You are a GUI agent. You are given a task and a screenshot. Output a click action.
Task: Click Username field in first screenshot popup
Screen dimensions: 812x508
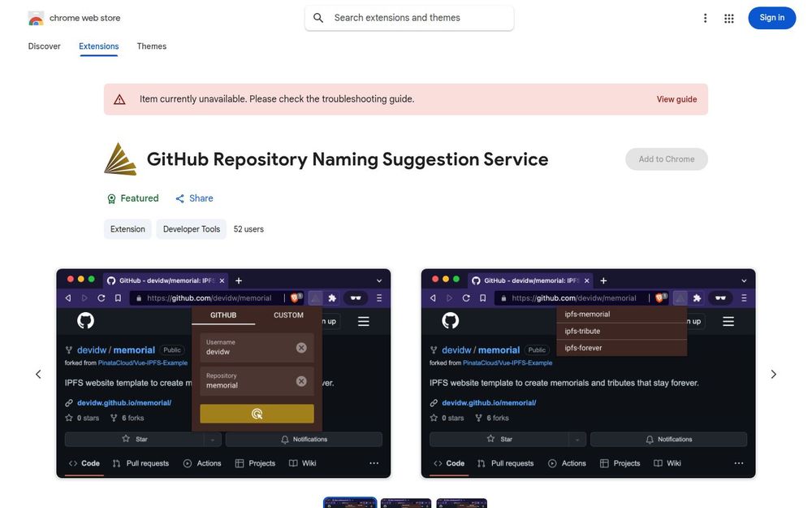[x=257, y=348]
